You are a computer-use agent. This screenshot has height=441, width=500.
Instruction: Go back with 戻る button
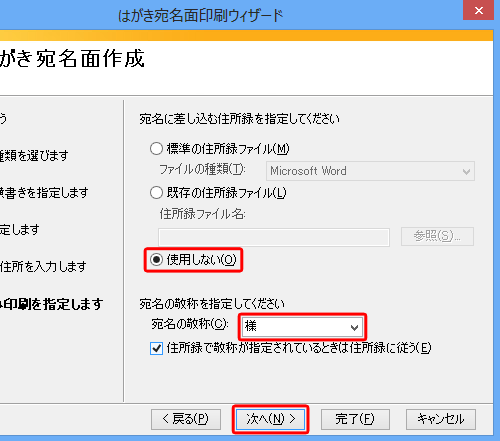click(186, 419)
